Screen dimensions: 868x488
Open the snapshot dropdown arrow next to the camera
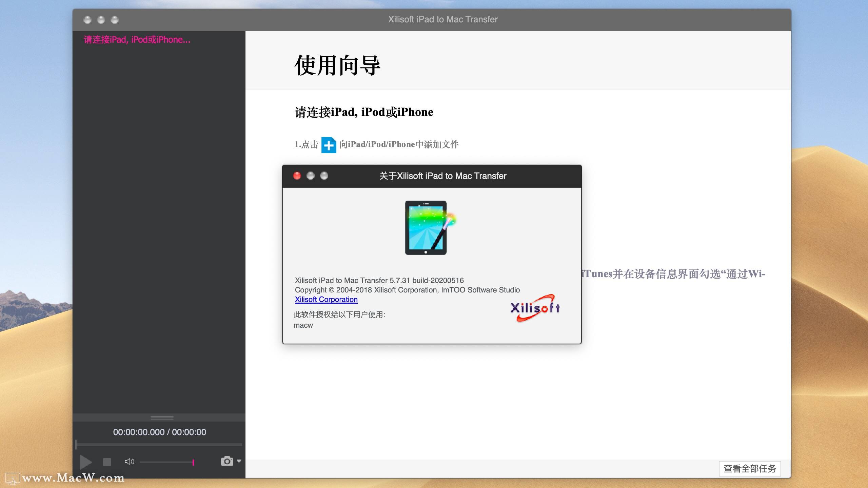(x=239, y=461)
